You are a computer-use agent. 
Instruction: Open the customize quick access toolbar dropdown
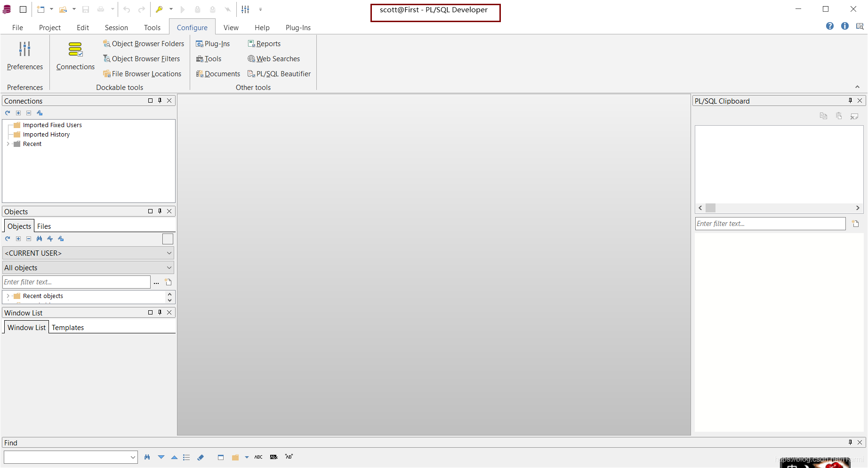(260, 9)
